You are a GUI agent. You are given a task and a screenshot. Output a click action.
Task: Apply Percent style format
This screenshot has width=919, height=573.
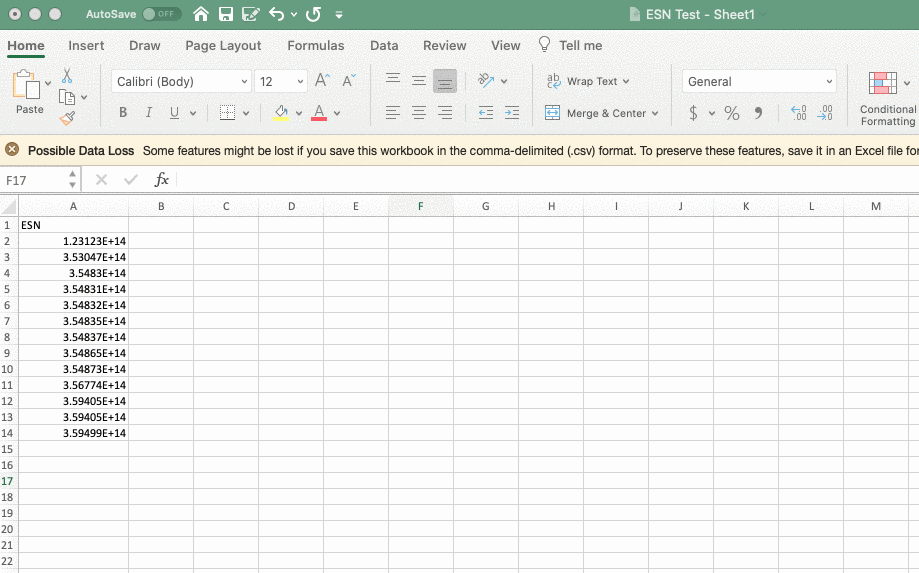[x=731, y=112]
